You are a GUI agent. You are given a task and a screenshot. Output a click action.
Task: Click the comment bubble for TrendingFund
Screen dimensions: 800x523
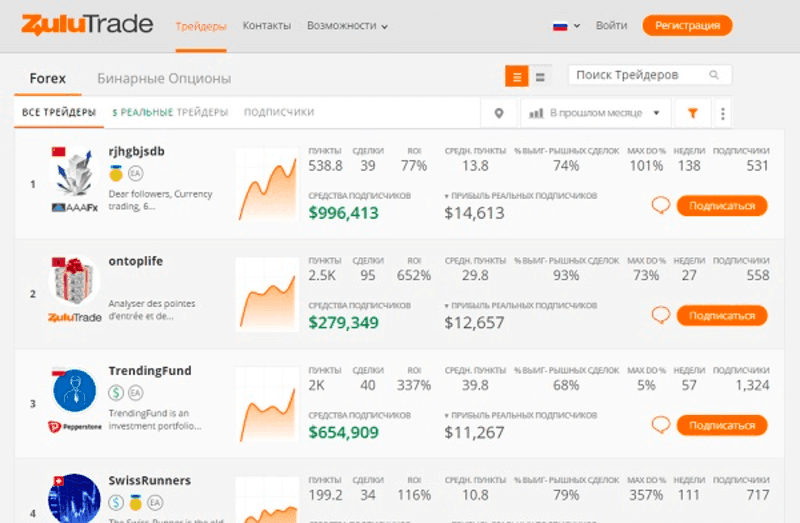(661, 425)
